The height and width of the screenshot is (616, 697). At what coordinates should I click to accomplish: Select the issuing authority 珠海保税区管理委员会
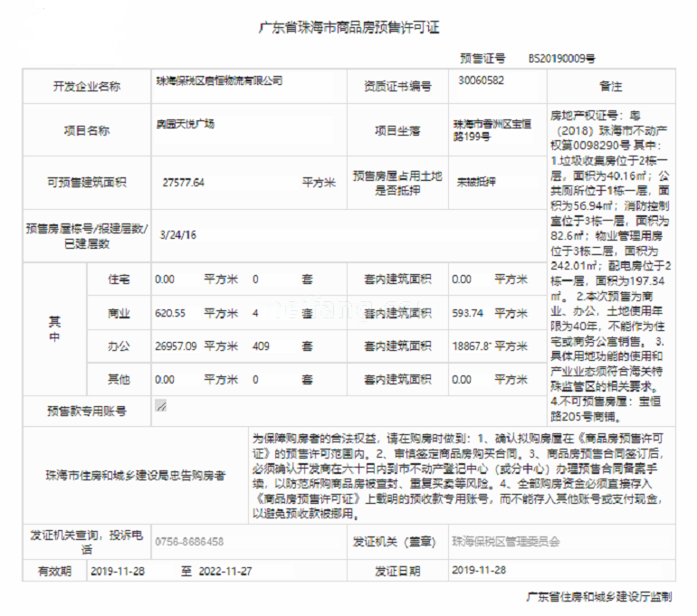(506, 542)
